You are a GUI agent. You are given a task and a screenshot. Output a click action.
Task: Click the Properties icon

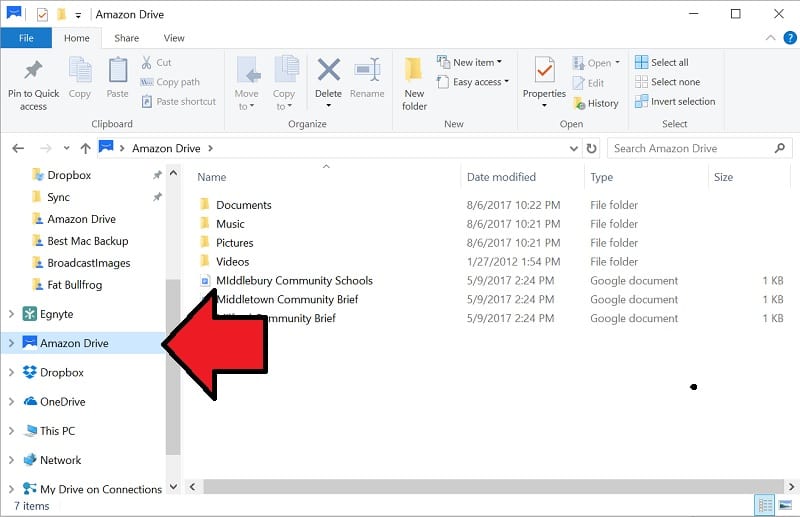tap(544, 70)
